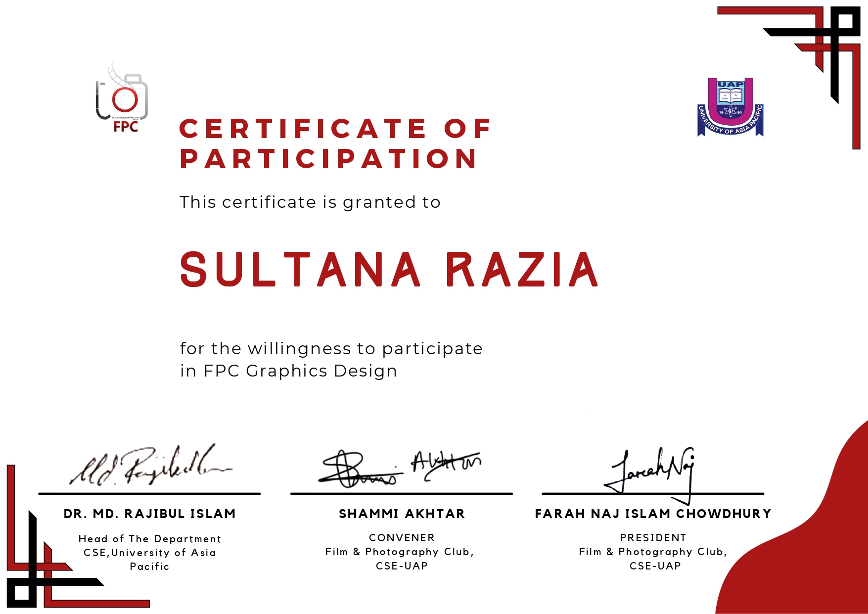Click the 'Head of The Department' title text

tap(149, 539)
